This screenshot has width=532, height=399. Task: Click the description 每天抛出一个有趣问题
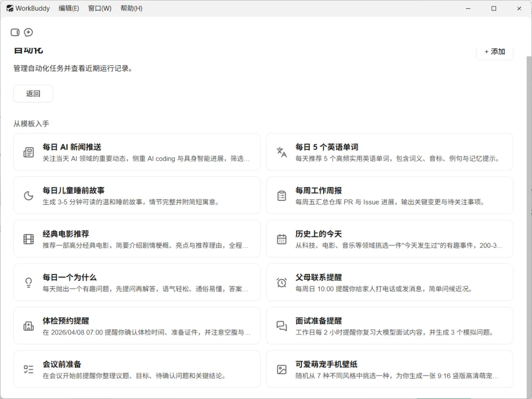point(145,289)
